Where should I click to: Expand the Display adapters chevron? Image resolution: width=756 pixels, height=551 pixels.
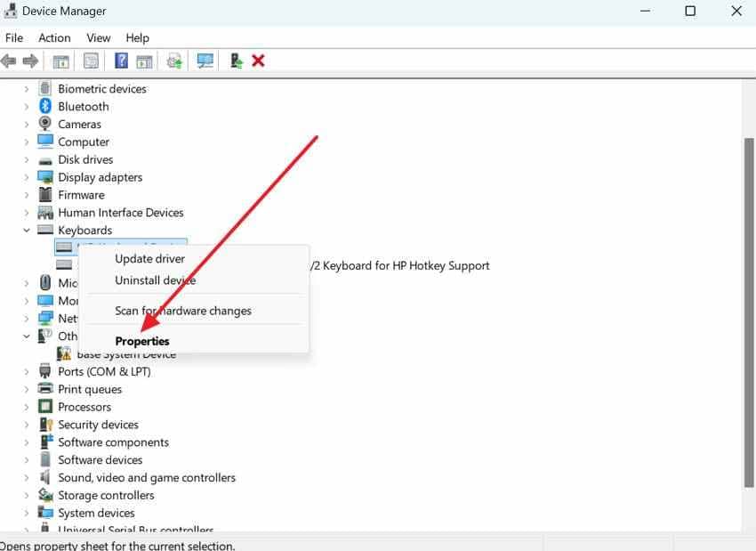pyautogui.click(x=27, y=177)
